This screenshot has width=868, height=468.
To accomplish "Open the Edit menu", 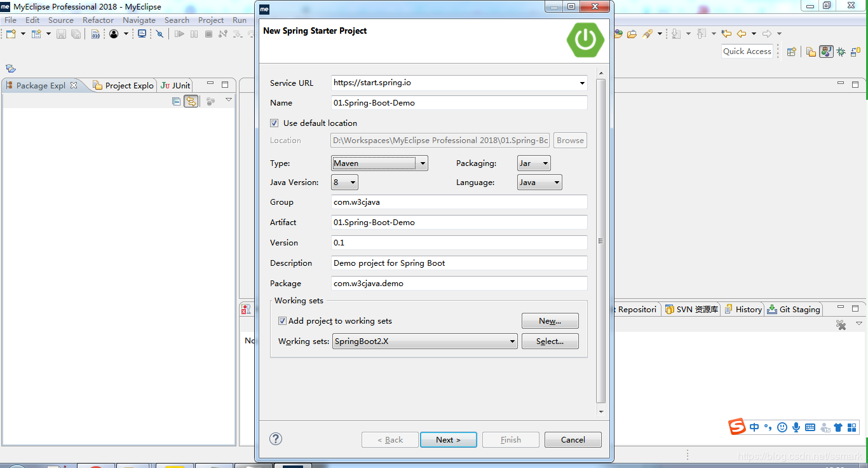I will point(32,20).
